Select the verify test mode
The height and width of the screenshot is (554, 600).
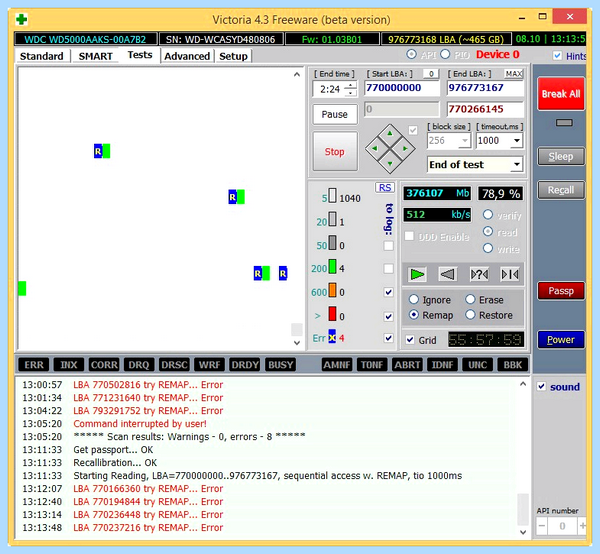pos(488,215)
